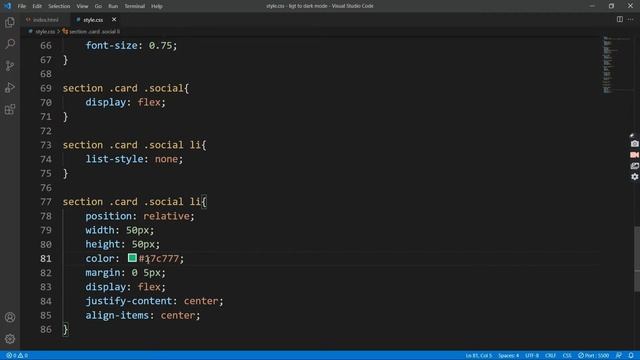640x360 pixels.
Task: Click the split editor icon
Action: coord(620,19)
